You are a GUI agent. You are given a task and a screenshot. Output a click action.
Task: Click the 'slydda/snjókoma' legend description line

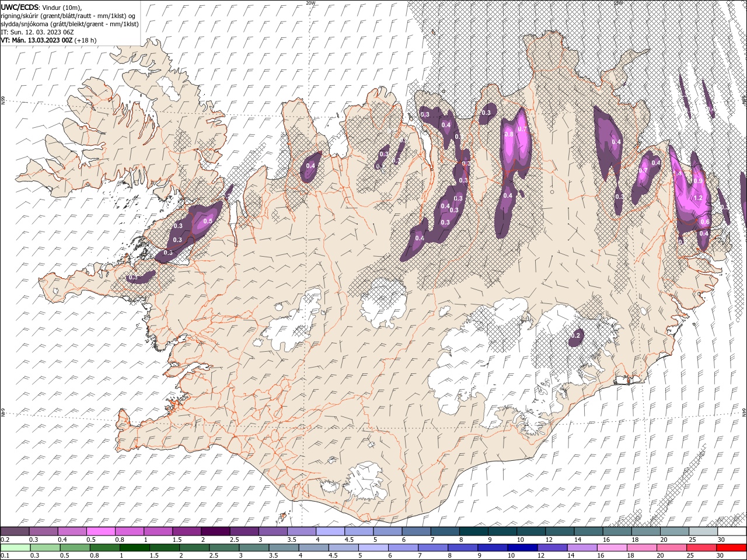pyautogui.click(x=69, y=24)
